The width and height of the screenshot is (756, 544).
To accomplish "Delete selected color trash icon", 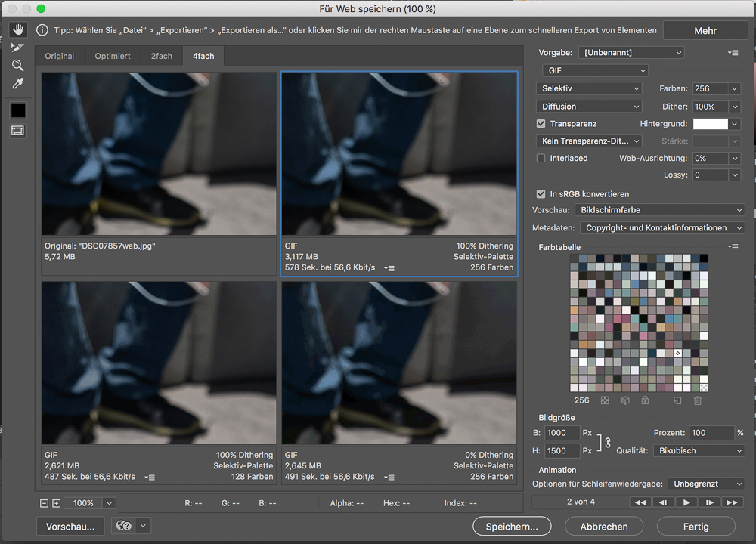I will [x=698, y=400].
